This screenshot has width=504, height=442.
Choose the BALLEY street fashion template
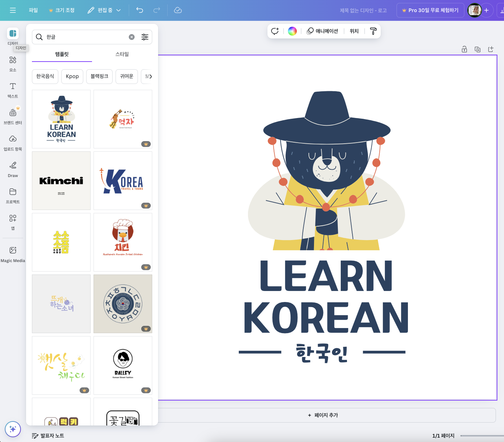[123, 365]
